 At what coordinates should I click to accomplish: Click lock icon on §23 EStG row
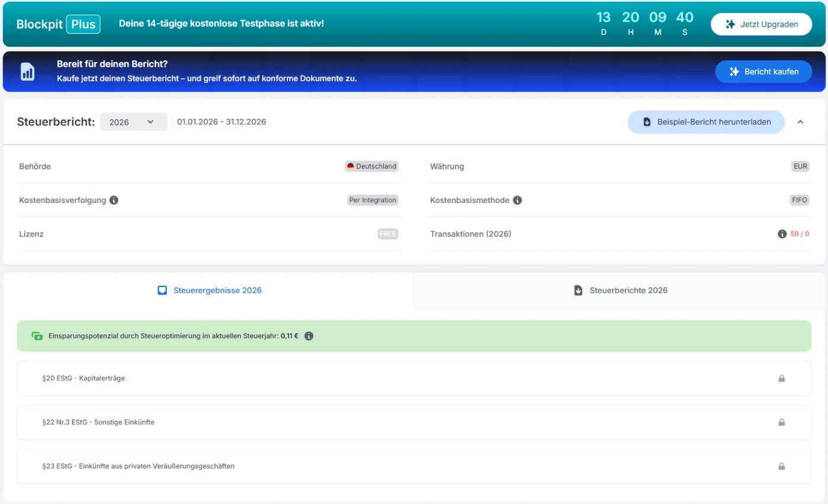click(x=781, y=466)
